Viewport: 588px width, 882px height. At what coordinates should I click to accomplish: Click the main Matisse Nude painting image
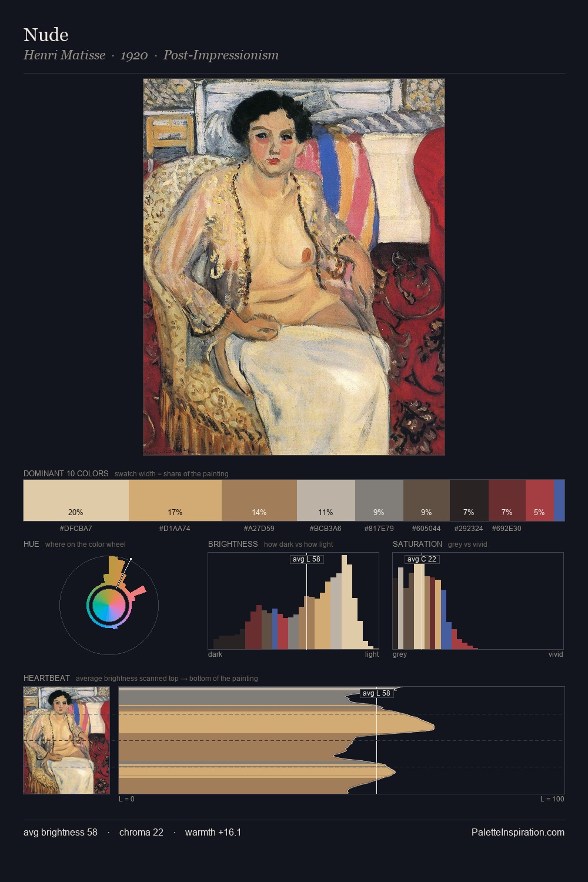(x=294, y=267)
